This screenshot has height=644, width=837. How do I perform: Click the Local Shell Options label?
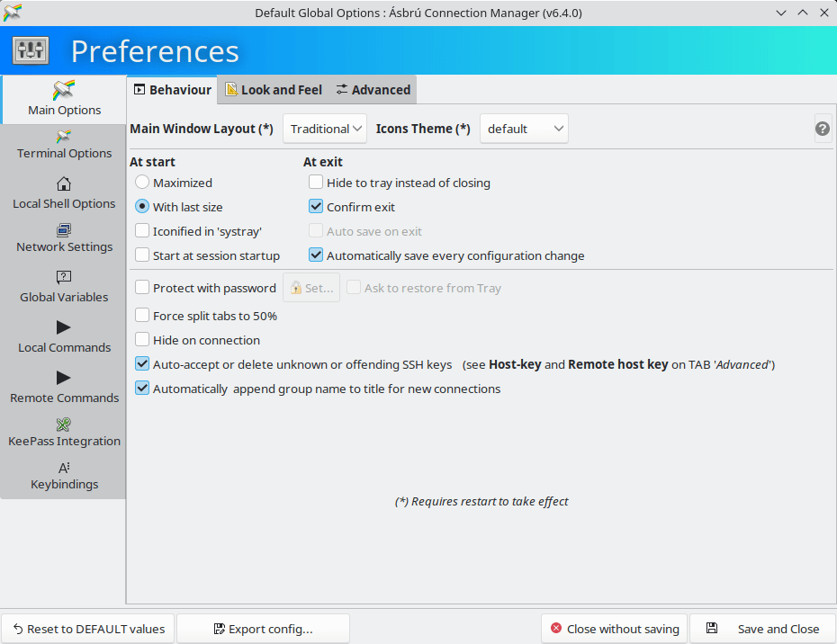click(x=64, y=203)
